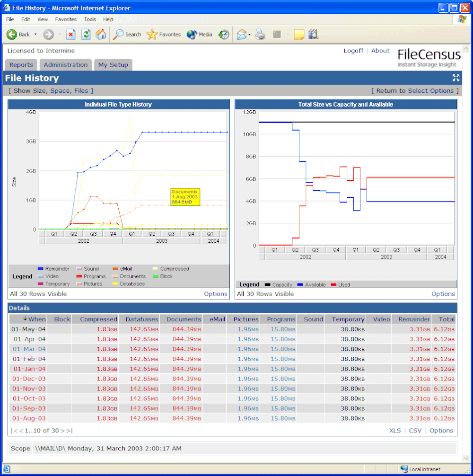Refresh the page with the Refresh icon

(86, 34)
